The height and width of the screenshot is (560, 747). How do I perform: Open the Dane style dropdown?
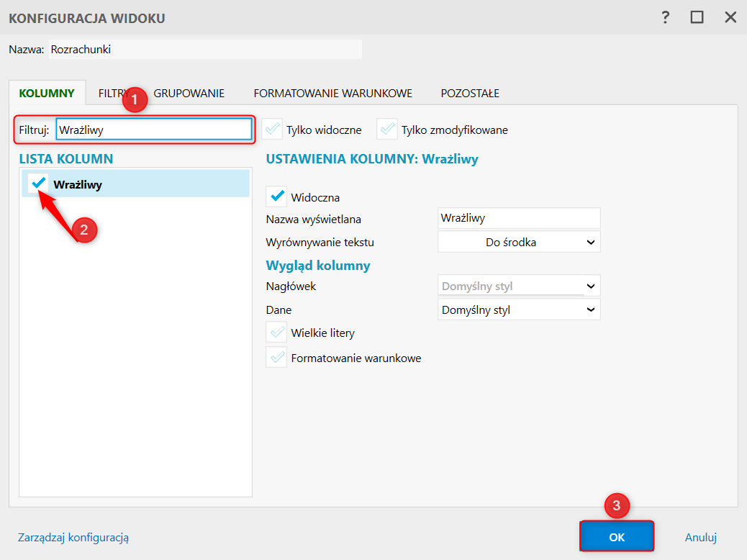(x=519, y=310)
